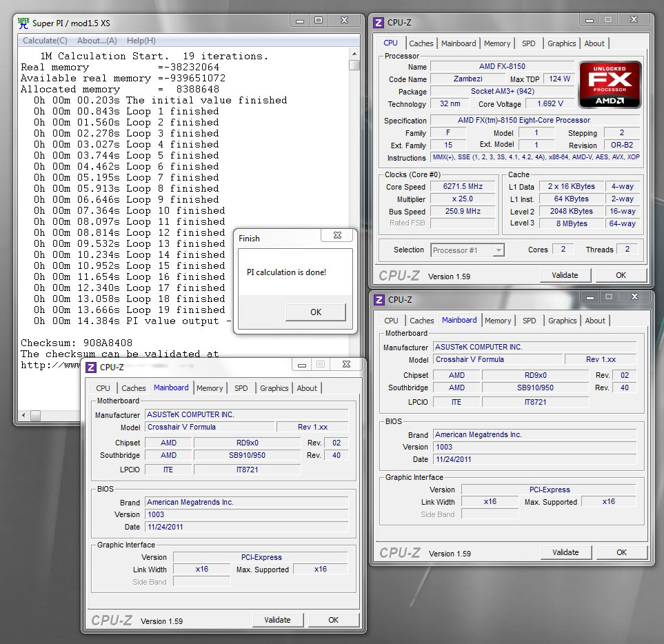The width and height of the screenshot is (664, 644).
Task: Open SPD tab in right Mainboard window
Action: pyautogui.click(x=530, y=321)
